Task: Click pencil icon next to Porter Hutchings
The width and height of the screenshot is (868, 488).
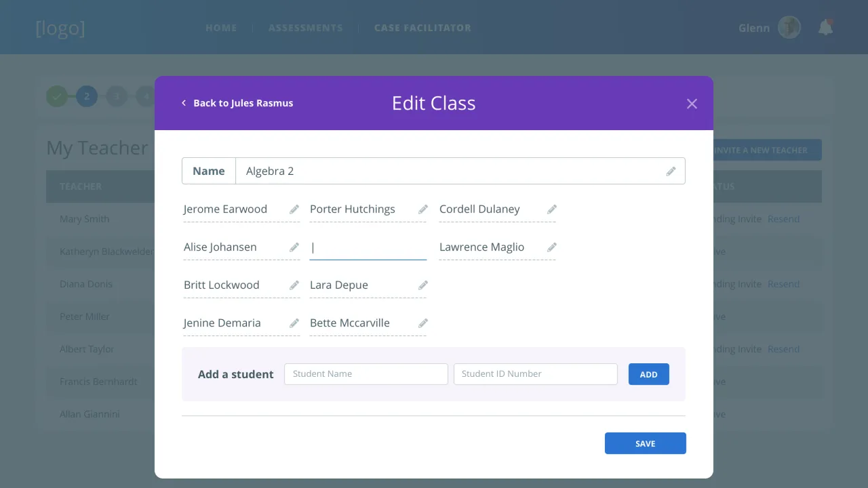Action: [x=423, y=209]
